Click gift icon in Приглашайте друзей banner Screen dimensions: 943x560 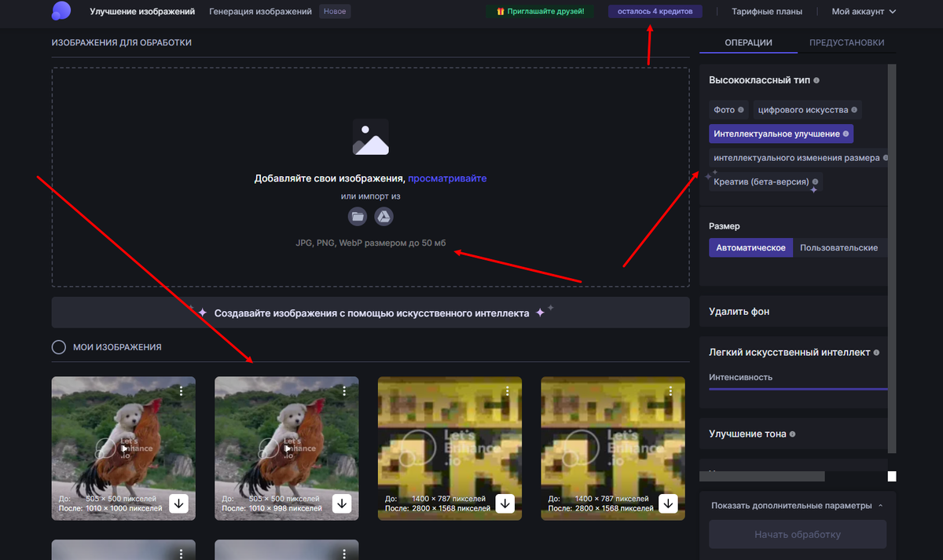tap(500, 12)
